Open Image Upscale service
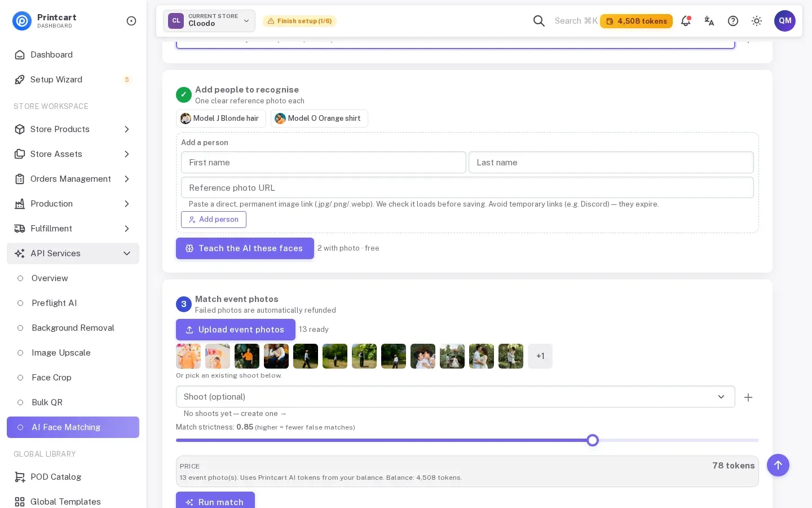Image resolution: width=812 pixels, height=508 pixels. [x=73, y=353]
